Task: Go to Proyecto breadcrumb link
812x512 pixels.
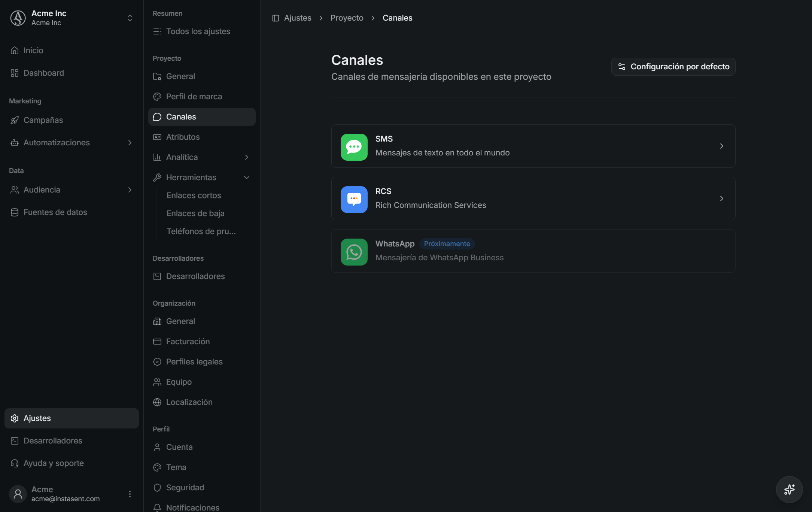Action: tap(347, 18)
